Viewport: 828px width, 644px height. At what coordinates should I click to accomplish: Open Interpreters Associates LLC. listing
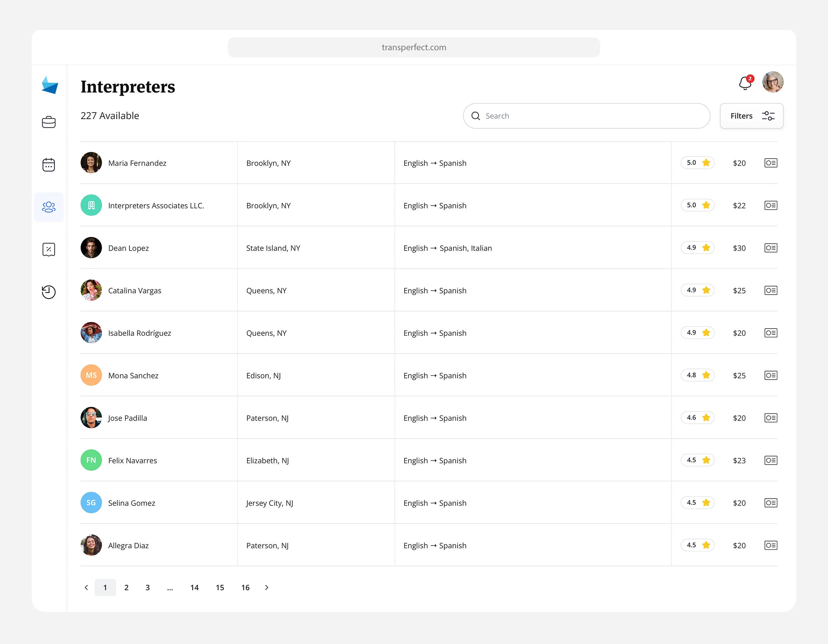156,205
